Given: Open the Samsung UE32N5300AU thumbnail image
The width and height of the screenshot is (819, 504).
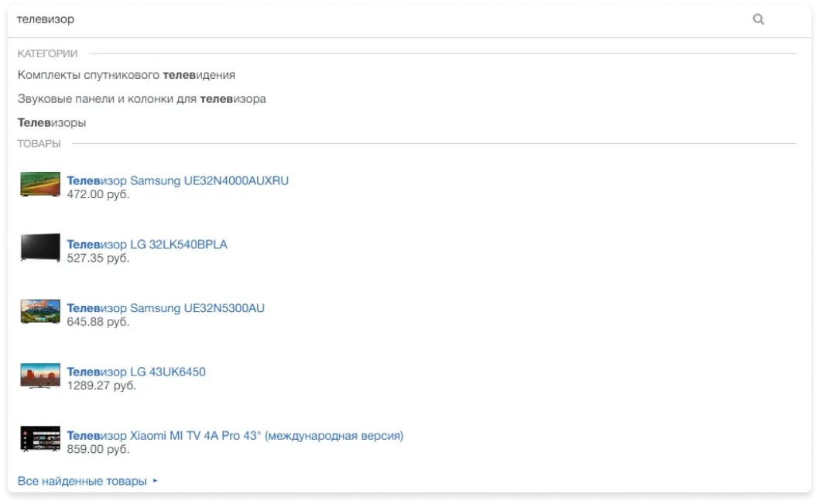Looking at the screenshot, I should 40,311.
